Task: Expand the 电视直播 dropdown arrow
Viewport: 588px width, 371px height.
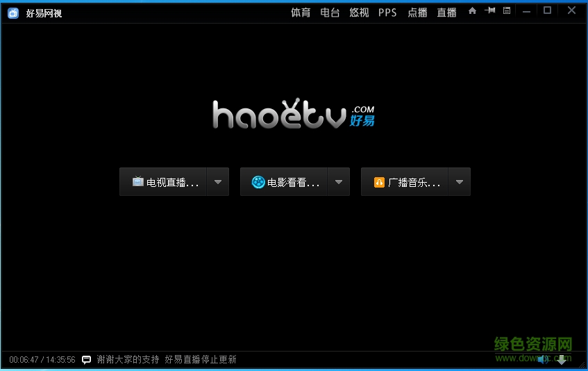Action: click(x=217, y=182)
